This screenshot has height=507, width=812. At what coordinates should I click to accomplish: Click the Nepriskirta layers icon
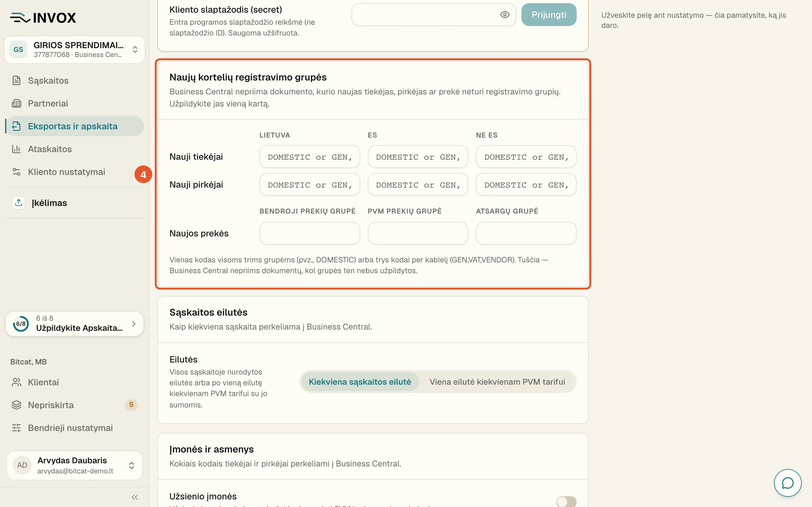(x=16, y=405)
